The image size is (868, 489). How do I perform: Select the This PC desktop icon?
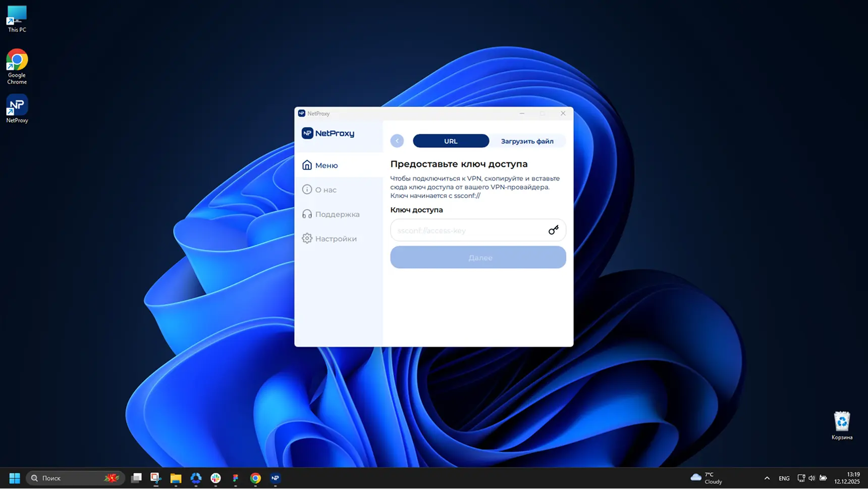point(17,19)
